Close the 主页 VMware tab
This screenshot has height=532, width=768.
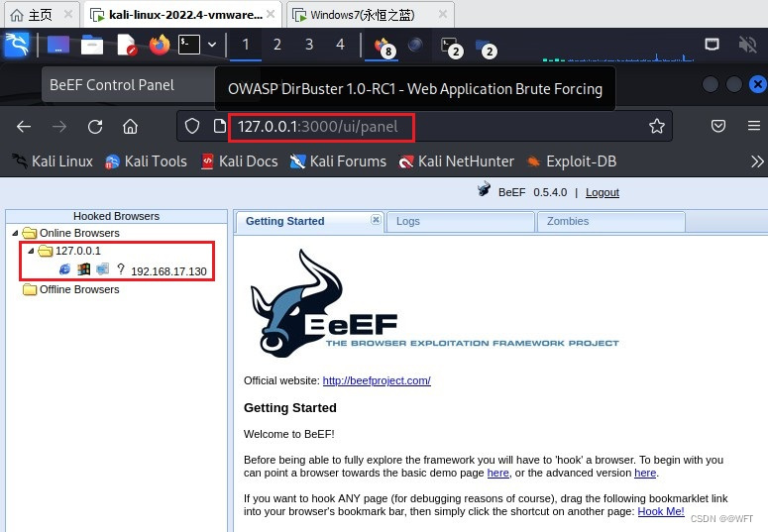click(68, 14)
